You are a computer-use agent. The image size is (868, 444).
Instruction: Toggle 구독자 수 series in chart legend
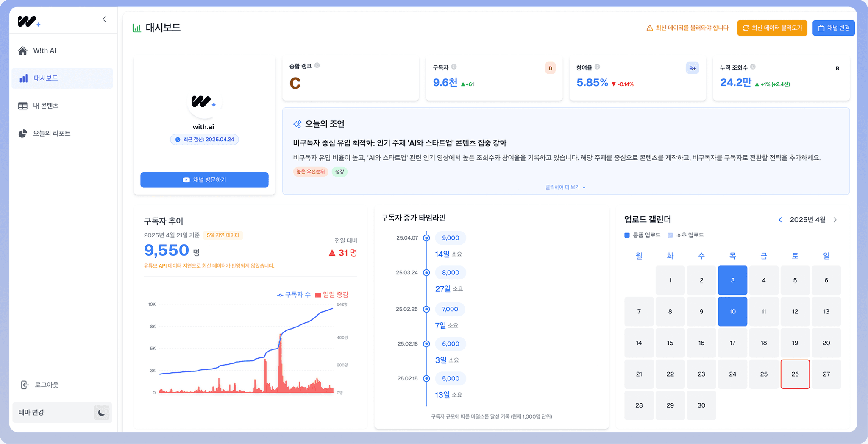[294, 294]
